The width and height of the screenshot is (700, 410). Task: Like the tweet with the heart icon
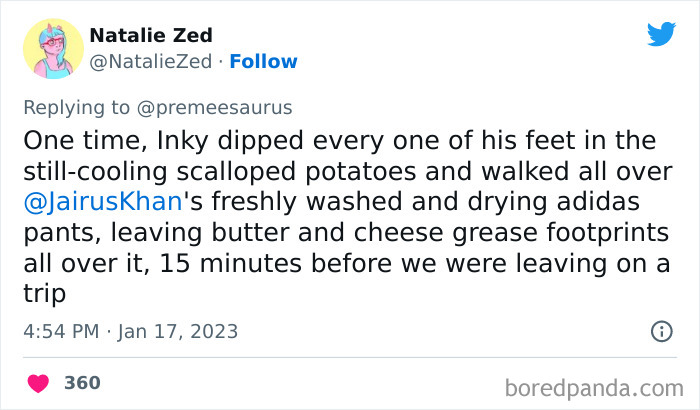(39, 383)
